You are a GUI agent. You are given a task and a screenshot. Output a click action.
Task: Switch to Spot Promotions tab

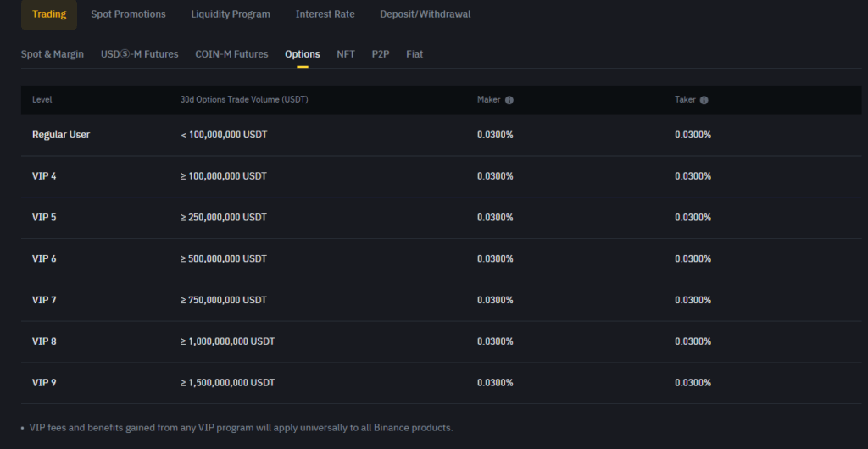pos(129,14)
